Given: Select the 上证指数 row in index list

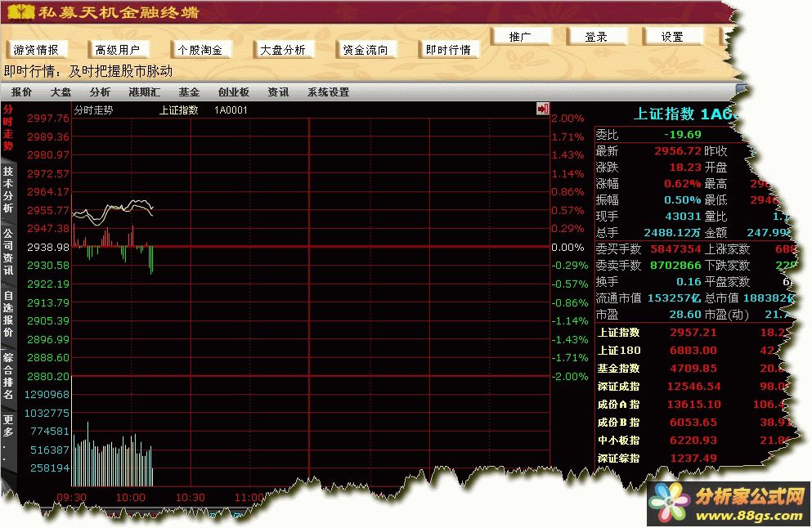Looking at the screenshot, I should pyautogui.click(x=694, y=333).
